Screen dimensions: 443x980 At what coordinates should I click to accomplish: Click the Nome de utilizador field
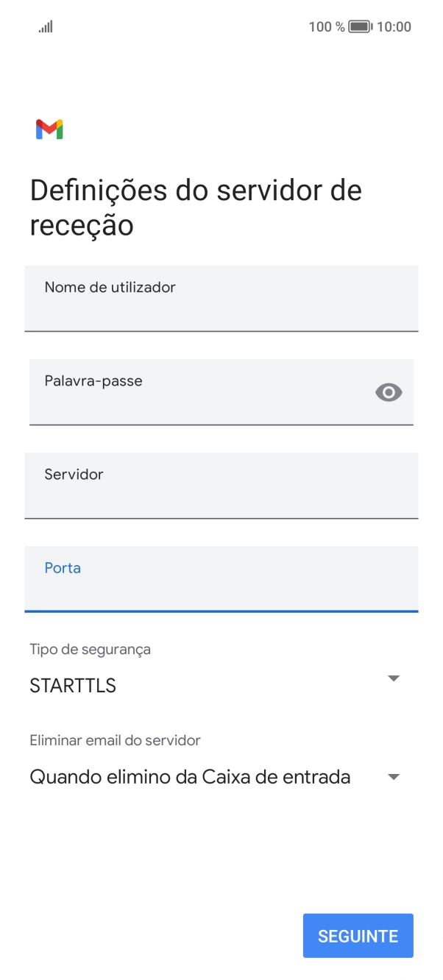[x=221, y=299]
